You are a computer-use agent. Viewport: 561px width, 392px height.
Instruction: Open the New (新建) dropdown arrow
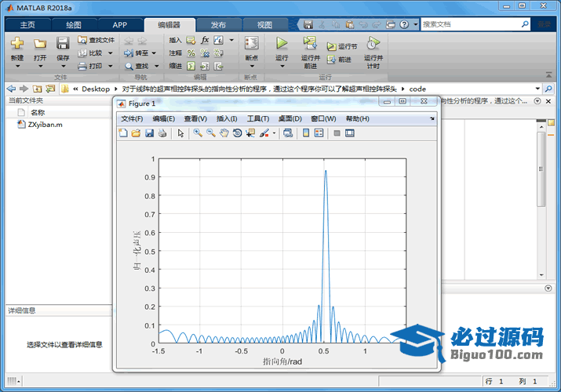(17, 66)
